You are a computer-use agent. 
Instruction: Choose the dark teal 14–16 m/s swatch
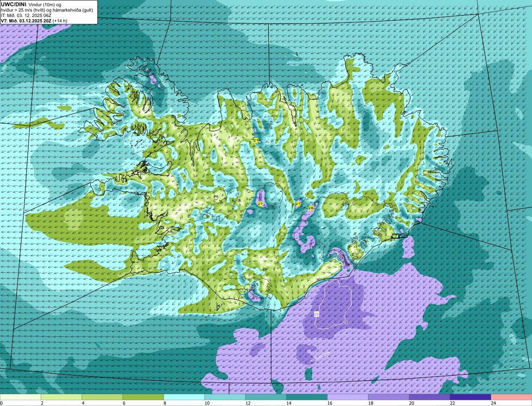[x=307, y=397]
